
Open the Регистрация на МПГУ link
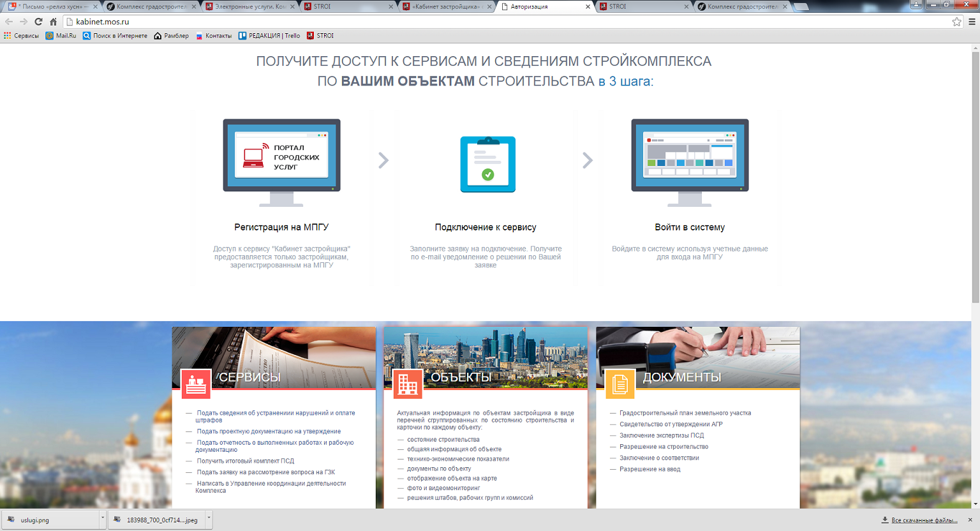[281, 227]
